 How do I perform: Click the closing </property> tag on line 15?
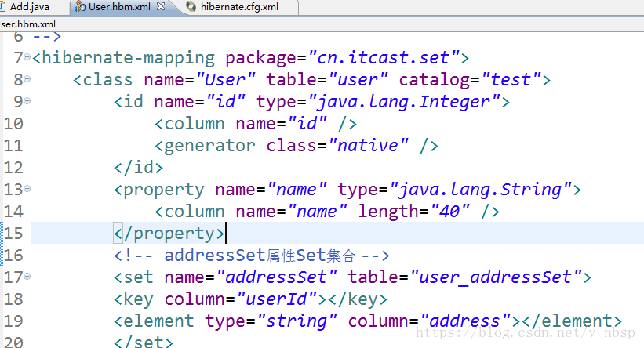(169, 234)
